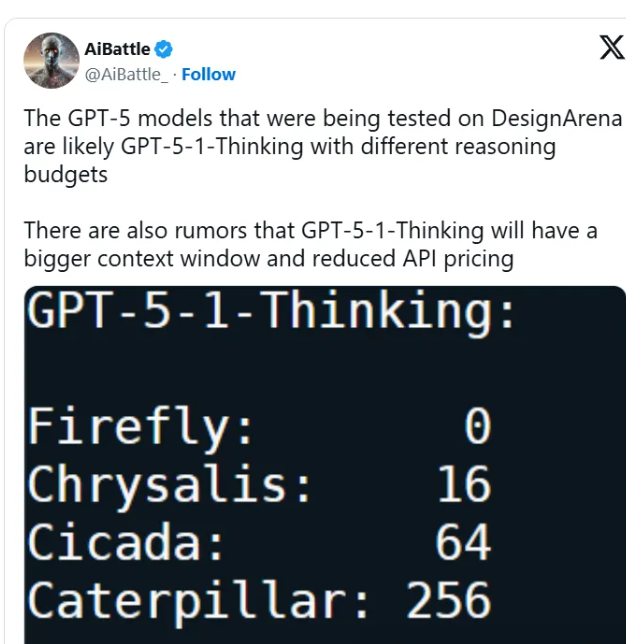
Task: Click the word DesignArena in the tweet
Action: click(556, 118)
